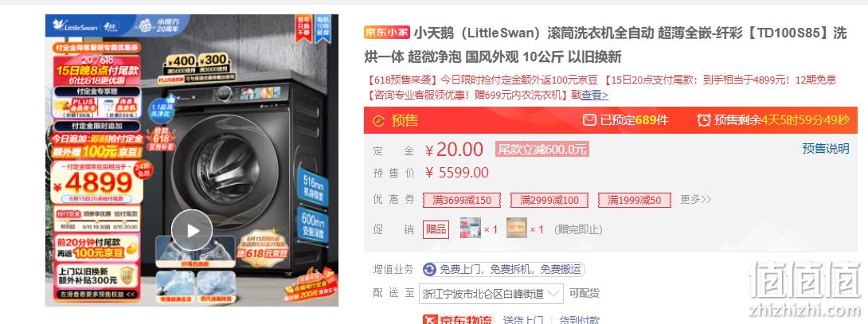The width and height of the screenshot is (868, 324).
Task: Open the first gift thumbnail
Action: pos(471,228)
